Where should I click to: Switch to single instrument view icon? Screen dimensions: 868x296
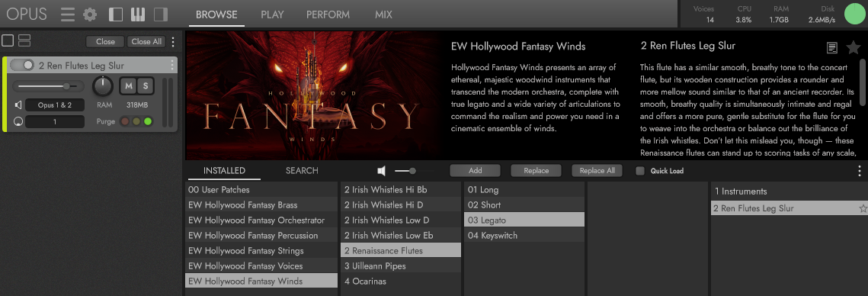click(8, 40)
